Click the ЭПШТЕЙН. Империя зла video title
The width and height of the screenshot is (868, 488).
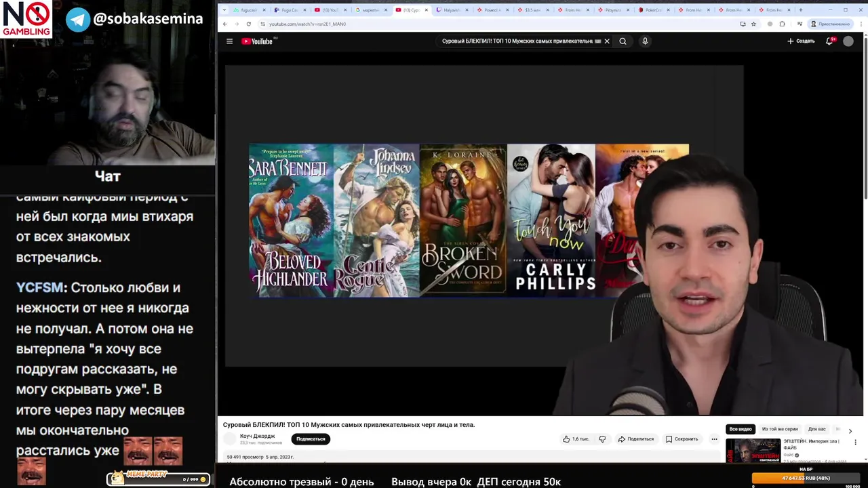(x=811, y=444)
